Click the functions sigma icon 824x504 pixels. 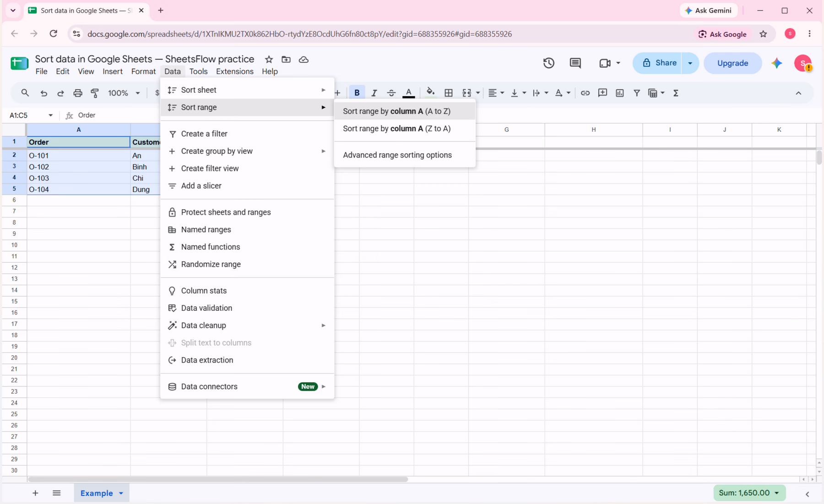point(676,93)
